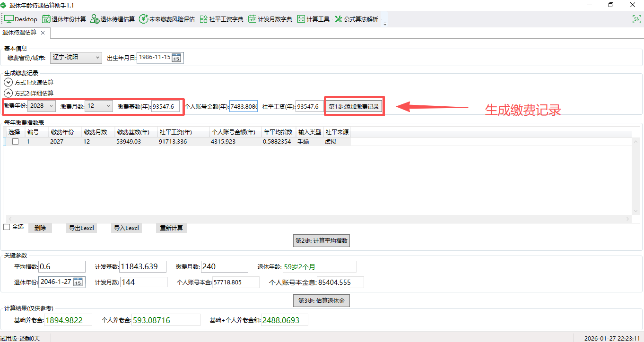644x342 pixels.
Task: Open 退休待遇估算 toolbar icon
Action: 95,19
